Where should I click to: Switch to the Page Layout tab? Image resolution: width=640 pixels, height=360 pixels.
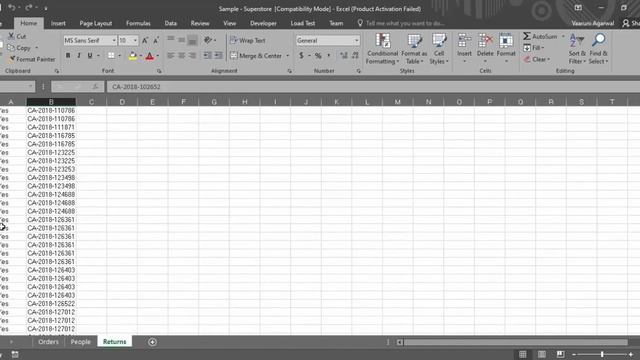(96, 23)
